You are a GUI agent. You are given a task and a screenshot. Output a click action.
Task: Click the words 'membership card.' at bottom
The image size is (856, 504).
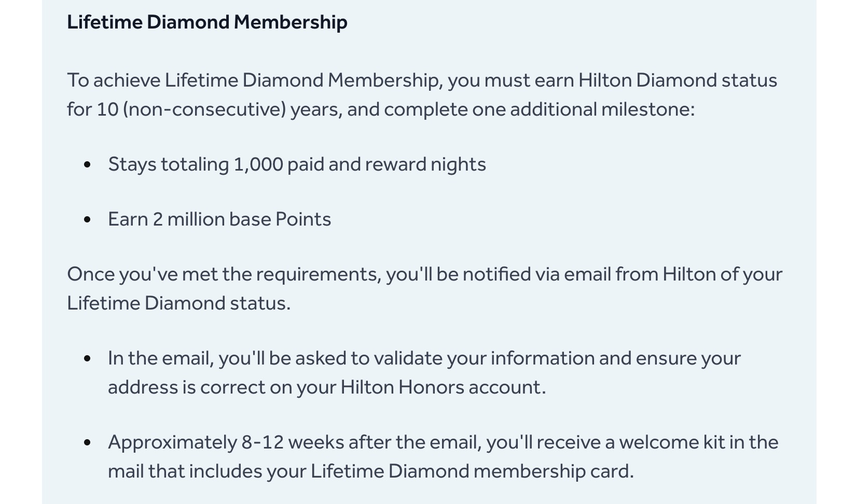click(554, 471)
